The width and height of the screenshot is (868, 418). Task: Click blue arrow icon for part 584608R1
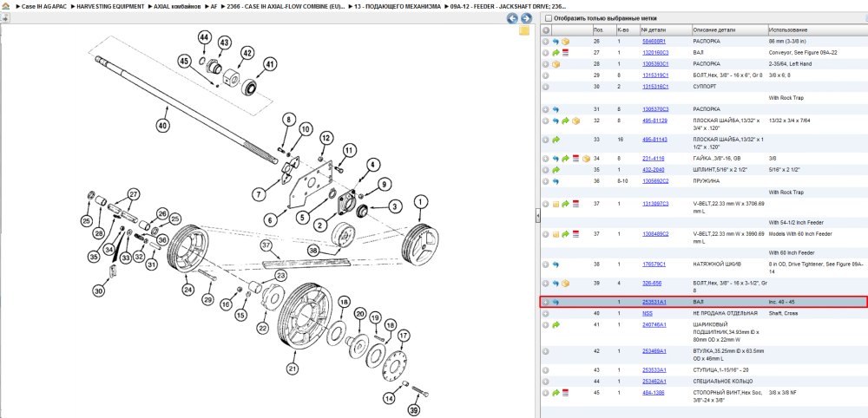[x=556, y=42]
